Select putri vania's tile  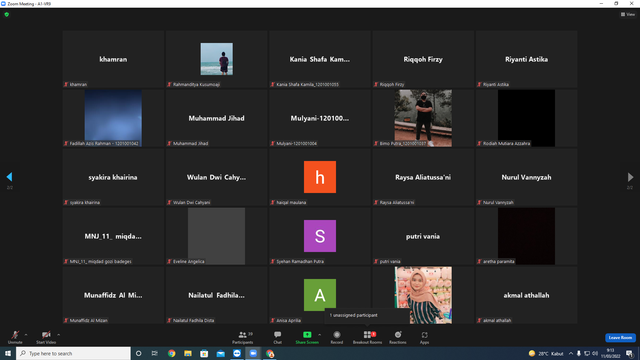point(423,236)
